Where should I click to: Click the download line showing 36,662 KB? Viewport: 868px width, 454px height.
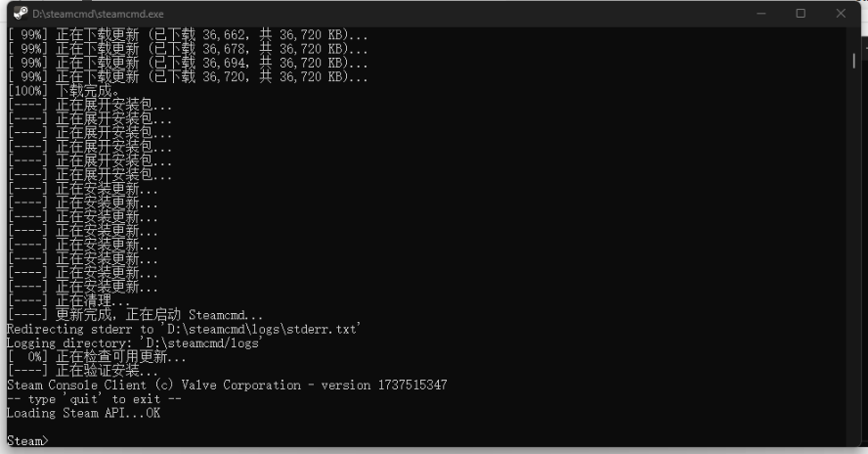click(x=189, y=35)
